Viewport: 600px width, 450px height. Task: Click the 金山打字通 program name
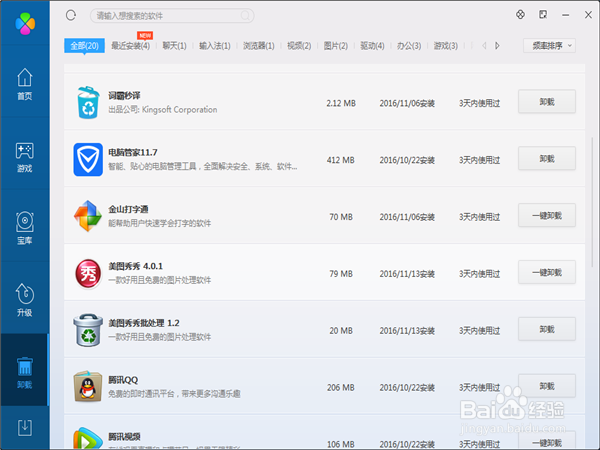pyautogui.click(x=128, y=209)
